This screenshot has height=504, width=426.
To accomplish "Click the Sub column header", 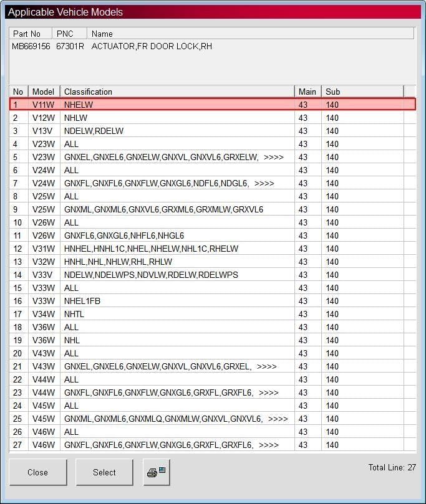I will (x=362, y=92).
